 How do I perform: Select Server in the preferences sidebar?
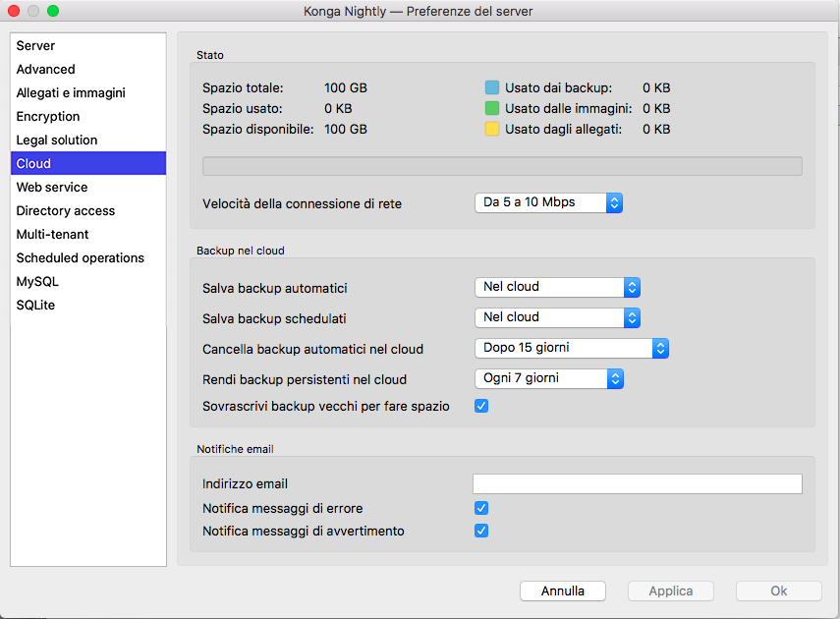tap(36, 46)
